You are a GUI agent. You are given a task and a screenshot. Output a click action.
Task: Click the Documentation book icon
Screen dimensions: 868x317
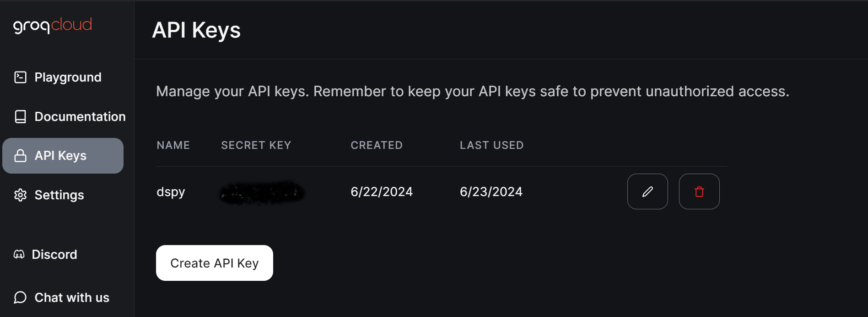tap(21, 117)
